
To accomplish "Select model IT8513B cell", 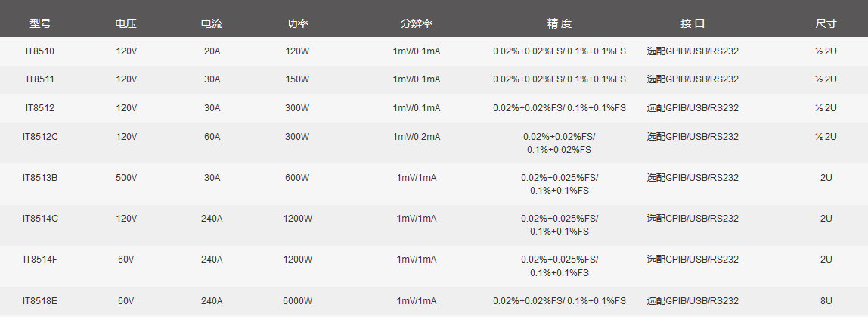I will (x=40, y=177).
